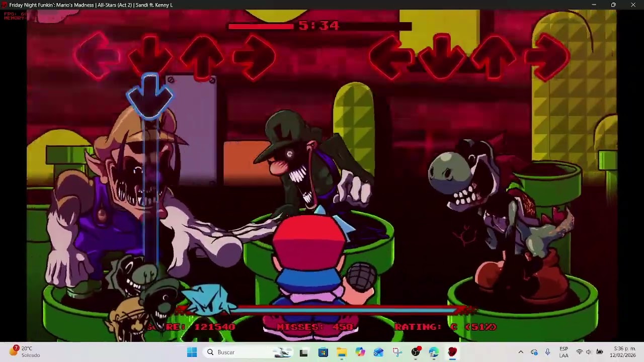
Task: Open the Windows Start menu
Action: (192, 352)
